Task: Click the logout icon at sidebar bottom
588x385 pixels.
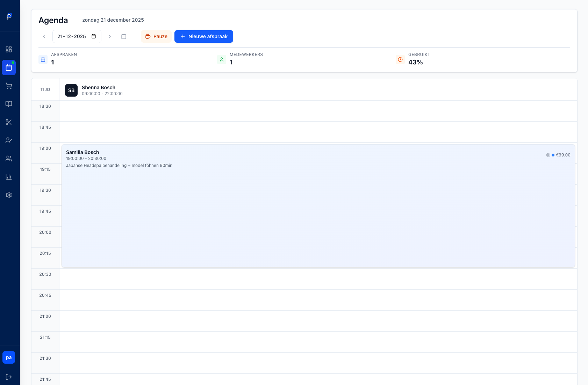Action: point(9,377)
